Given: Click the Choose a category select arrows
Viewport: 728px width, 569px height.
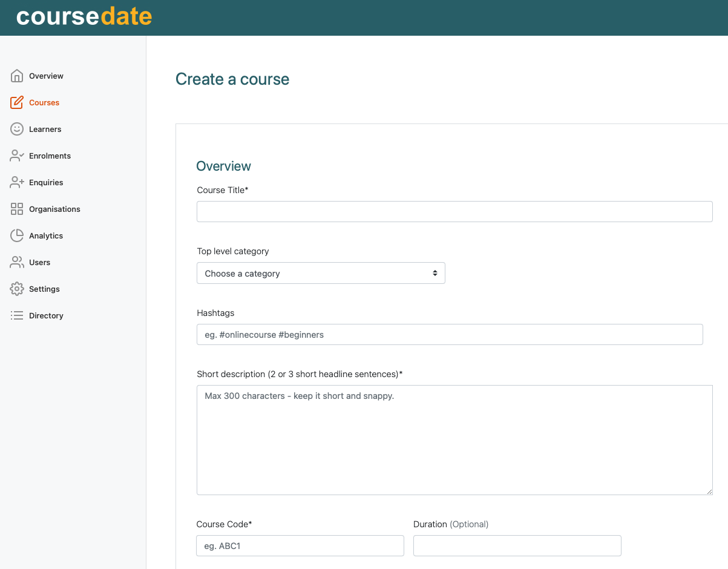Looking at the screenshot, I should point(435,273).
